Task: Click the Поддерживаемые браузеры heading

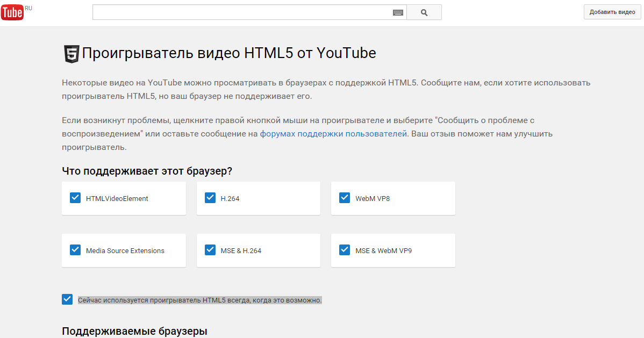Action: point(134,332)
